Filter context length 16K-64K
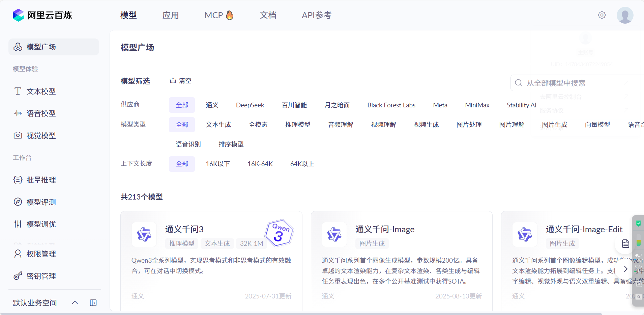The height and width of the screenshot is (315, 644). click(260, 164)
